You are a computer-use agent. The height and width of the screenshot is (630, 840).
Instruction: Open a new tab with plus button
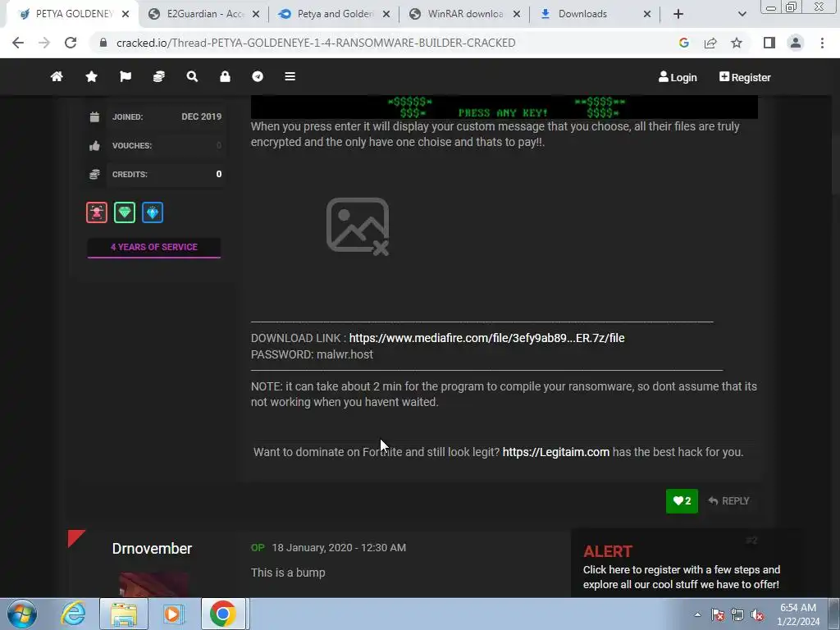point(678,14)
